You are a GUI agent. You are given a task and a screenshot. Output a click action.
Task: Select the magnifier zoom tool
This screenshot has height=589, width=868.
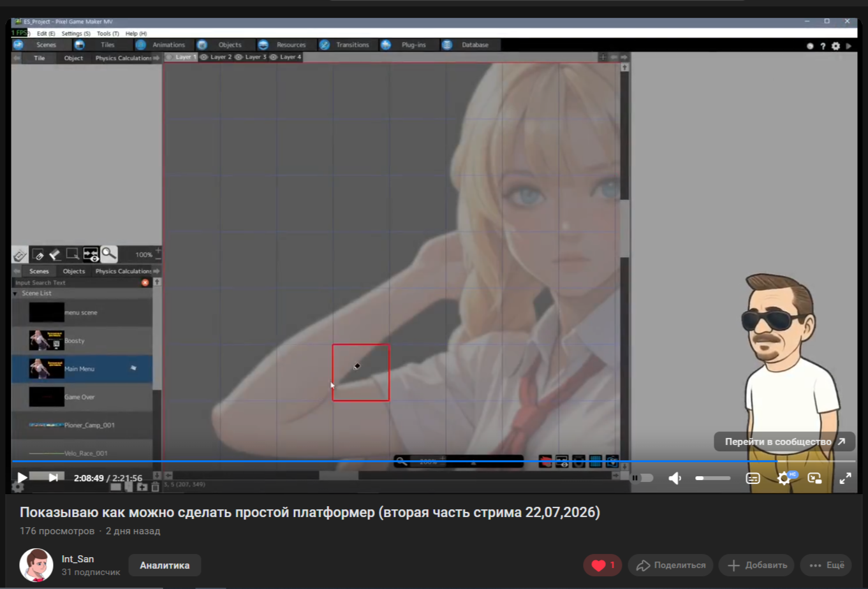click(x=109, y=254)
